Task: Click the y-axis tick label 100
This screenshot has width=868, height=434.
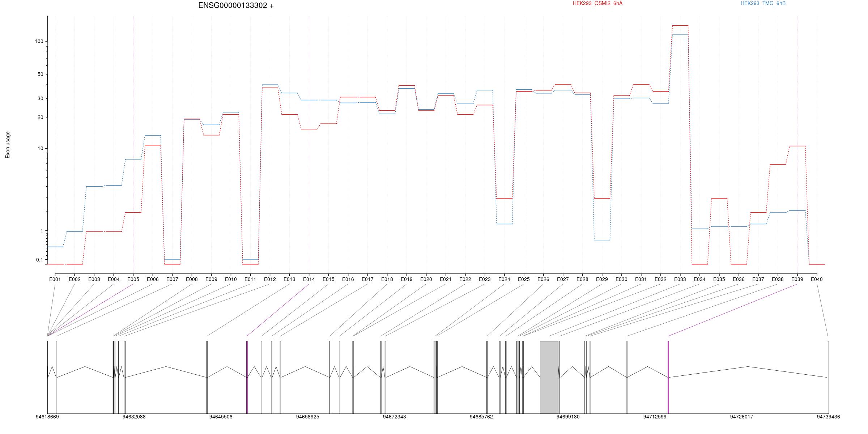Action: pyautogui.click(x=39, y=41)
